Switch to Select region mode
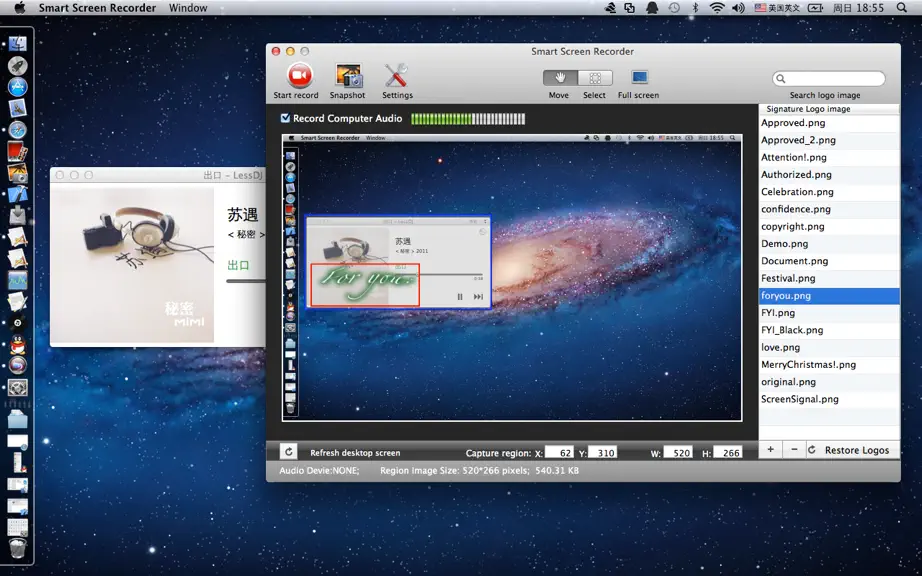922x576 pixels. point(595,78)
